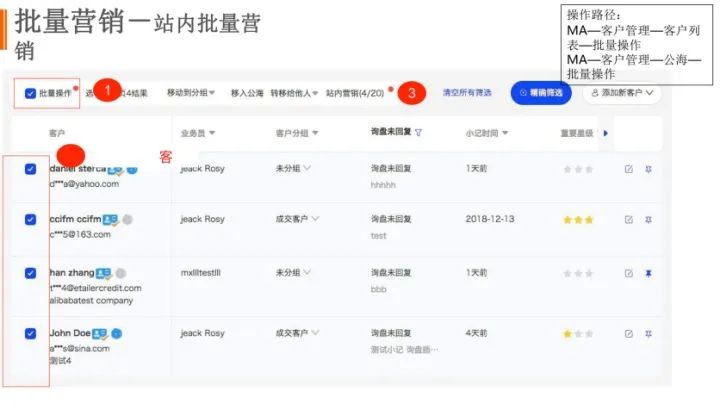Screen dimensions: 720x410
Task: Click the one-star rating in John Doe row
Action: click(x=578, y=334)
